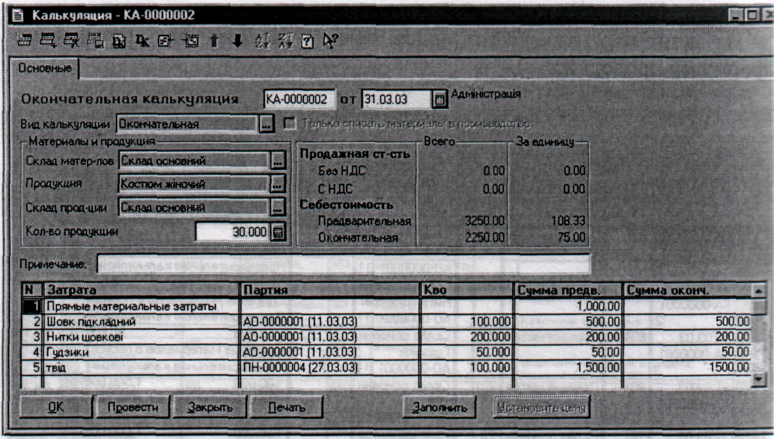This screenshot has width=774, height=439.
Task: Open selection for Склад матер-лов field
Action: (278, 160)
